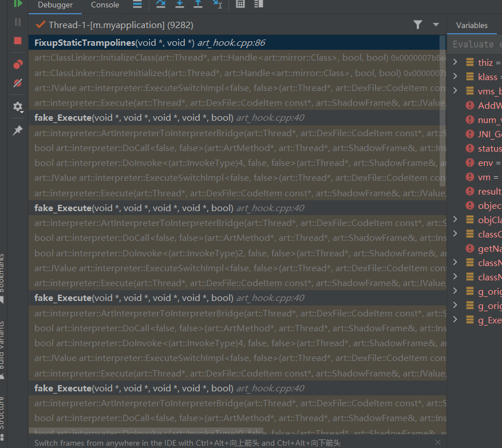Click the frames filter funnel icon
502x448 pixels.
418,25
